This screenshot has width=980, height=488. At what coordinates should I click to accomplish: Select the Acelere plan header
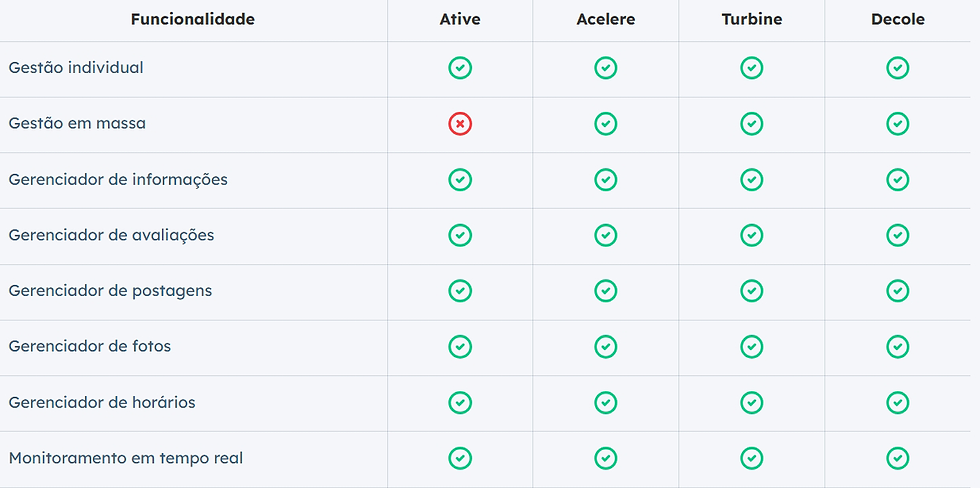click(x=606, y=19)
